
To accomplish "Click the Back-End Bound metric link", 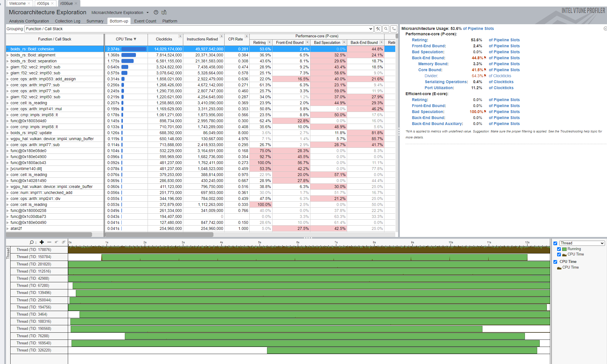I will [x=428, y=58].
